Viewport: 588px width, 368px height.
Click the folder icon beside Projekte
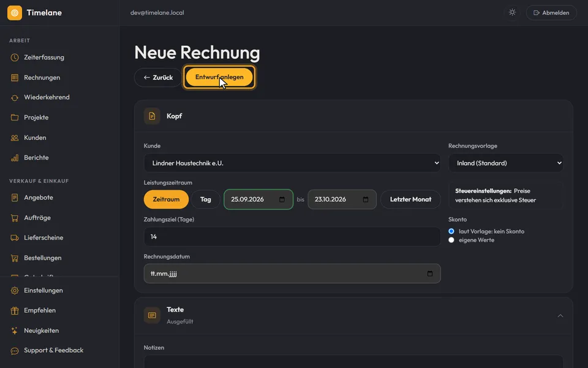(x=15, y=118)
